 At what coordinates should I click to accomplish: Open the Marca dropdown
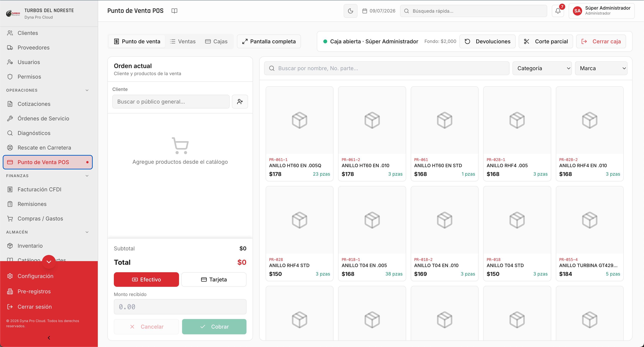601,68
